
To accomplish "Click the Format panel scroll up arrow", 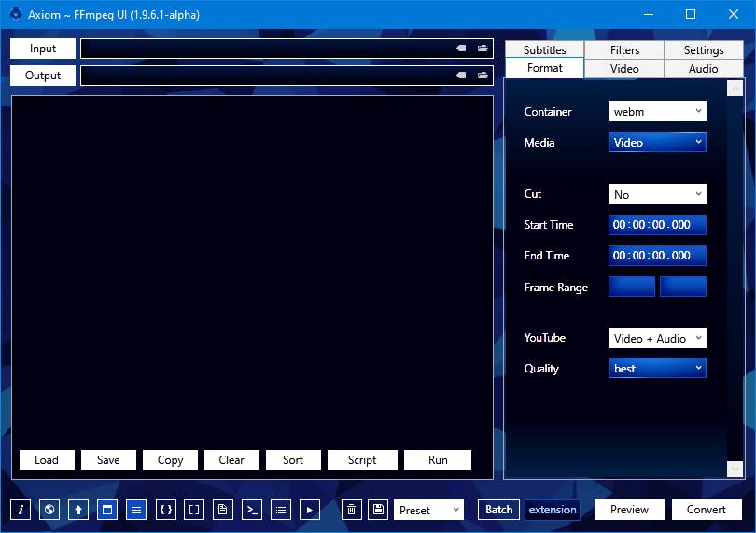I will pyautogui.click(x=735, y=89).
